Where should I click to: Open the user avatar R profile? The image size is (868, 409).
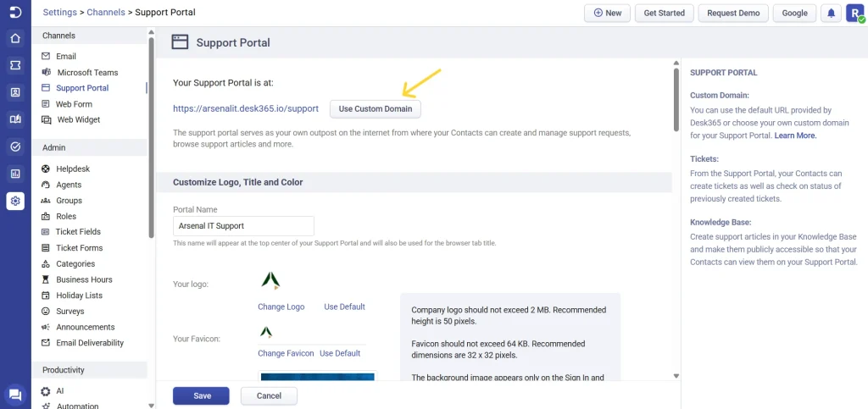click(x=854, y=14)
